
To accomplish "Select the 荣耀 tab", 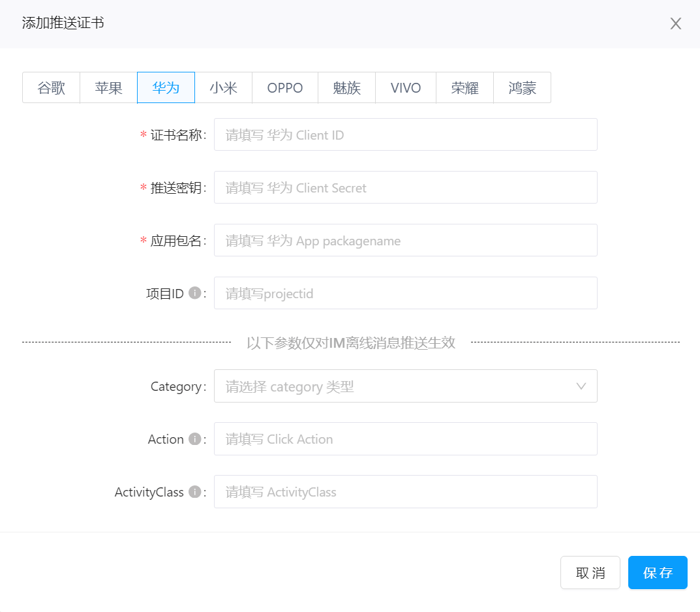I will [x=464, y=88].
